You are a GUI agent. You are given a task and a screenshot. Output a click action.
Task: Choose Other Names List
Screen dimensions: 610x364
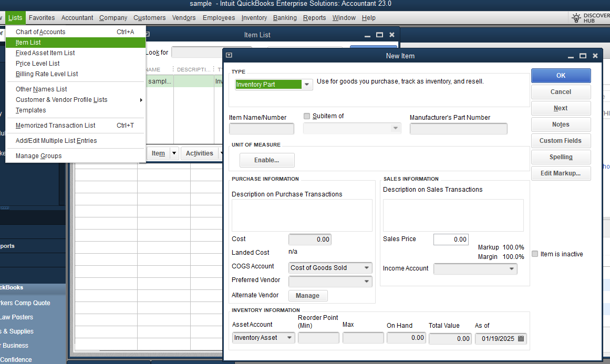pos(76,89)
